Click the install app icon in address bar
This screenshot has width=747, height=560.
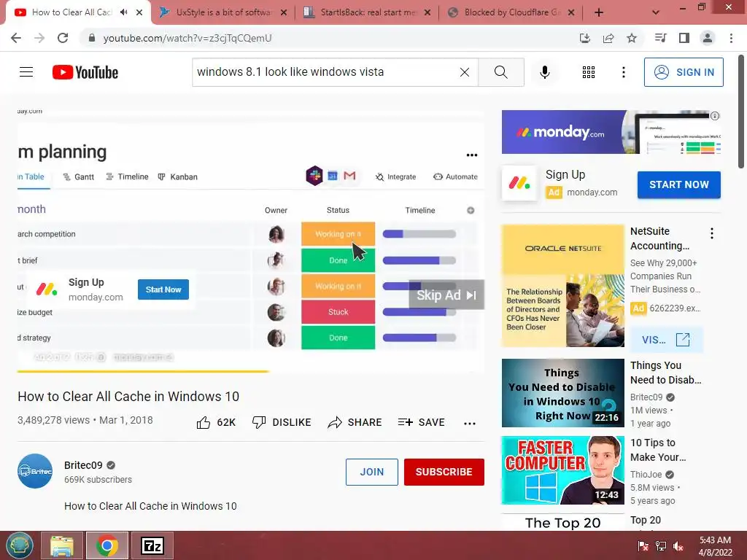(x=585, y=38)
